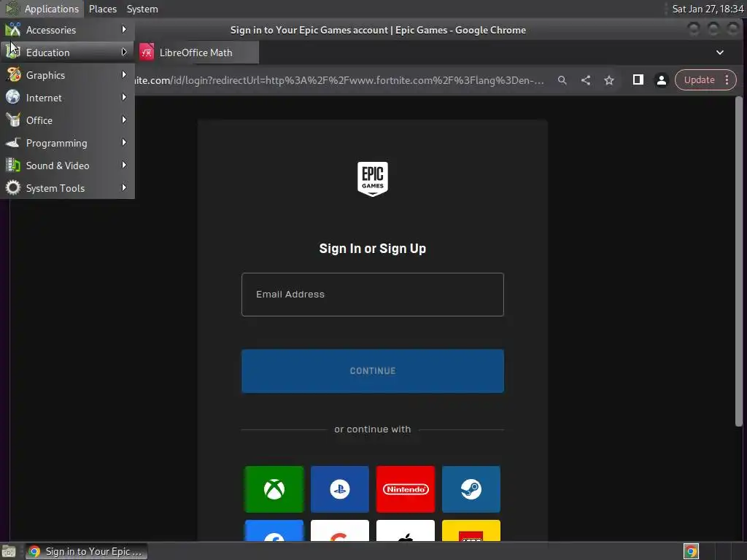Share this page using the share icon
Screen dimensions: 747x560
[x=586, y=80]
